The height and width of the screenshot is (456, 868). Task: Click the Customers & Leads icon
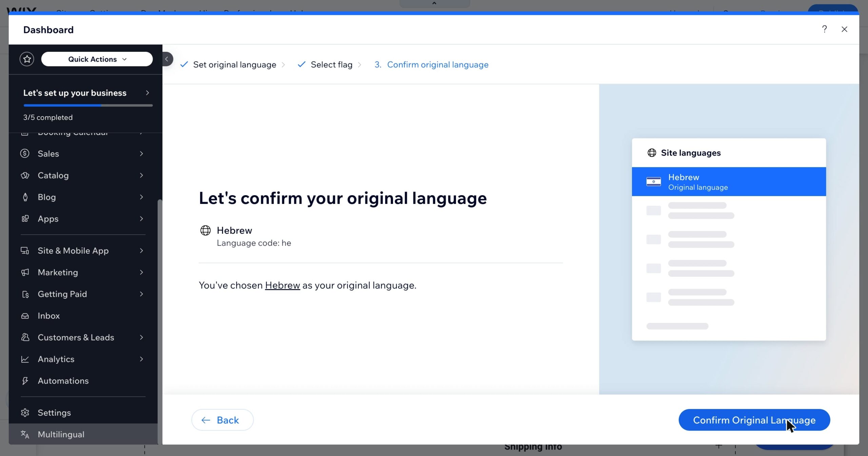coord(25,337)
